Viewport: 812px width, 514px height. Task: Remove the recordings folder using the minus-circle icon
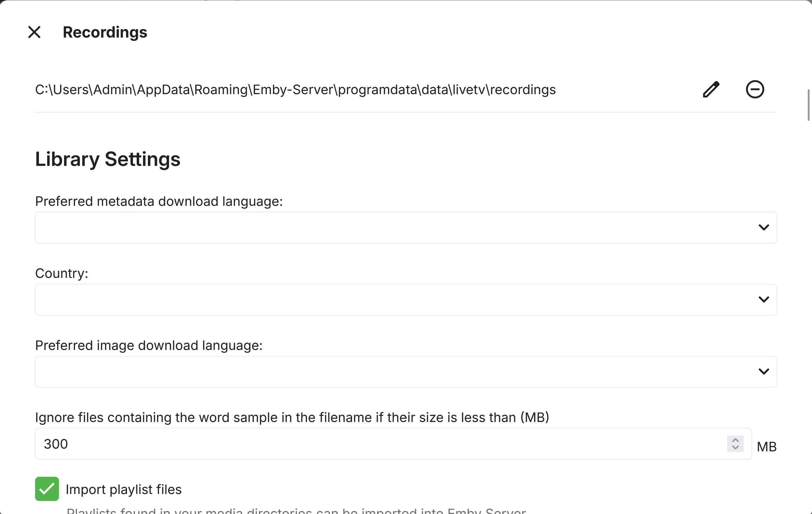click(755, 89)
